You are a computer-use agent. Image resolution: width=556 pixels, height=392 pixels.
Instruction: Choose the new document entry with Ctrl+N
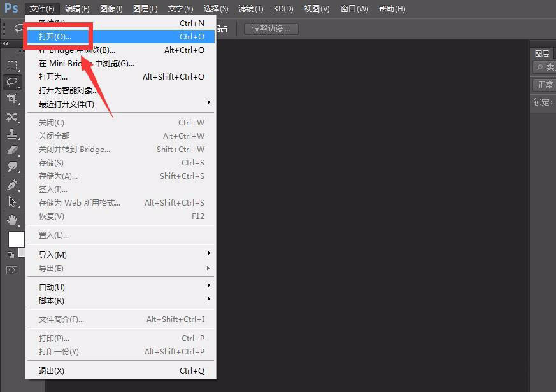(x=121, y=23)
